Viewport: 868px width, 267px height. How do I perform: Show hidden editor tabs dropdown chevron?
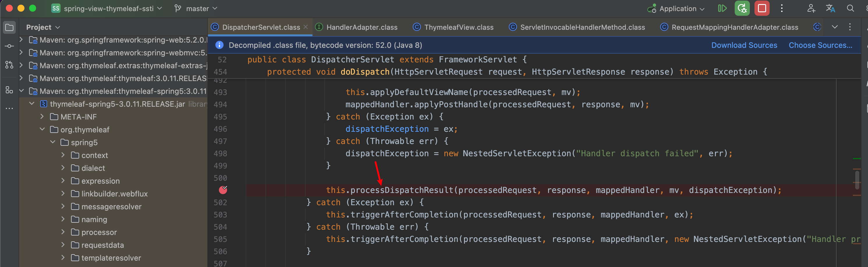click(834, 27)
